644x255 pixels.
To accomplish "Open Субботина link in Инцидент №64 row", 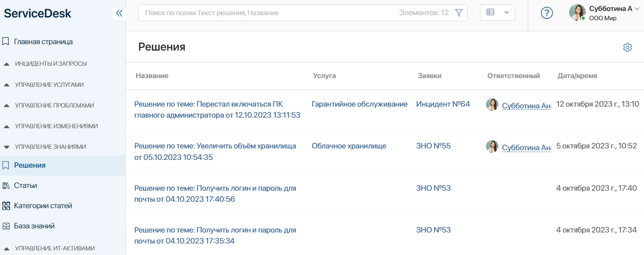I will click(526, 106).
